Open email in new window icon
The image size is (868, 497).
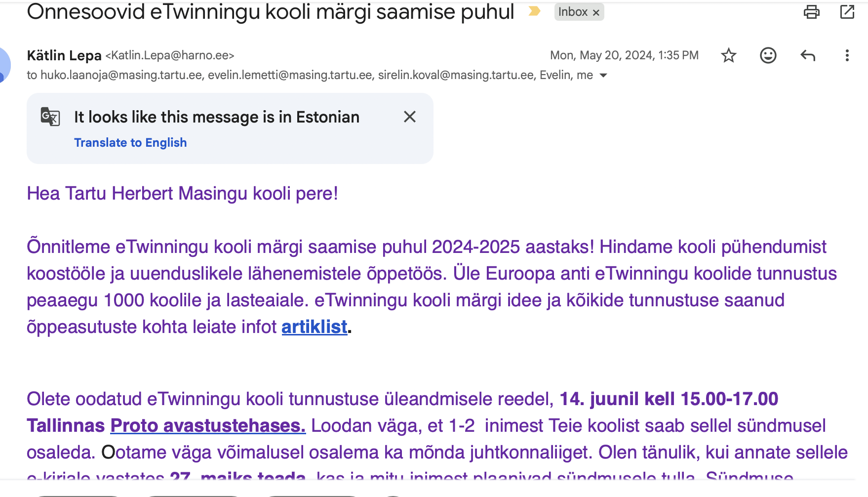847,11
